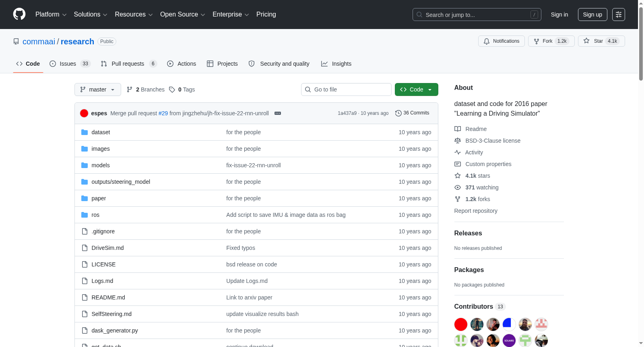Open the Issues tab
Viewport: 644px width, 347px height.
(x=70, y=64)
